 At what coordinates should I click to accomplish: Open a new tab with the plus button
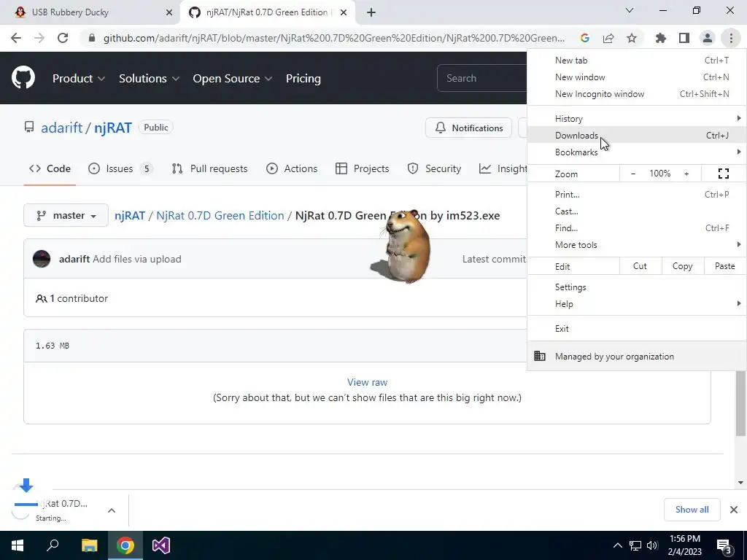point(371,12)
